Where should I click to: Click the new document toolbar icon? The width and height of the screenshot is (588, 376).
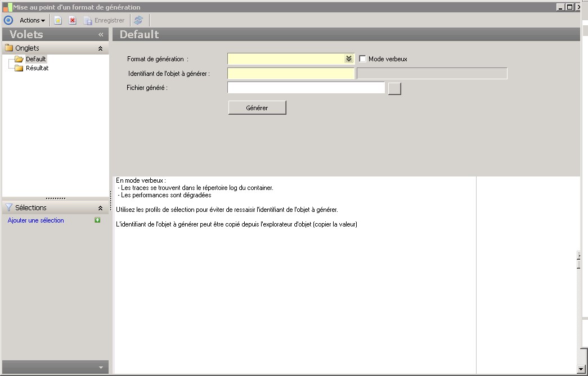[58, 20]
